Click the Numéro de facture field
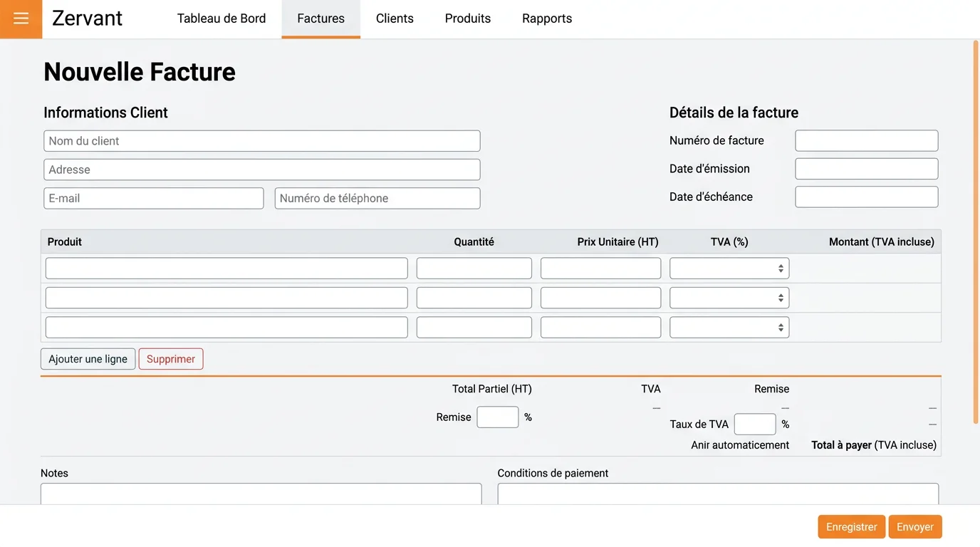Viewport: 980px width, 547px height. [x=866, y=140]
